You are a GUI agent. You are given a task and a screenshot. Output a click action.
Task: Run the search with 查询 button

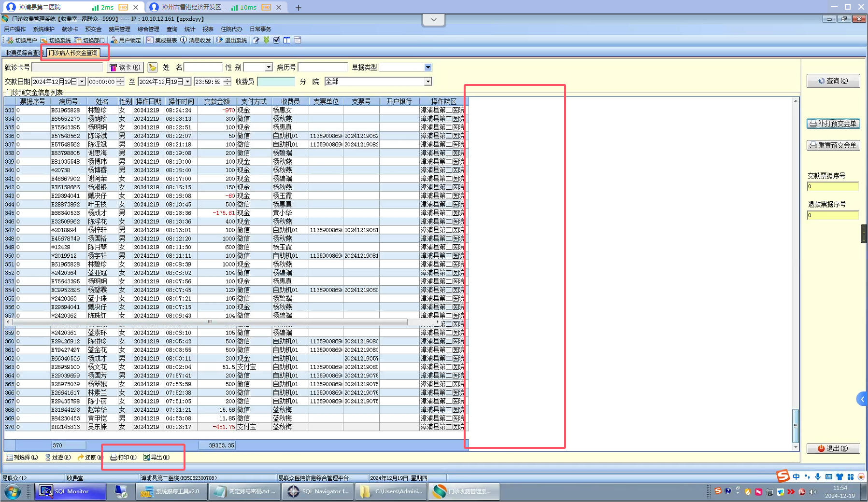833,81
